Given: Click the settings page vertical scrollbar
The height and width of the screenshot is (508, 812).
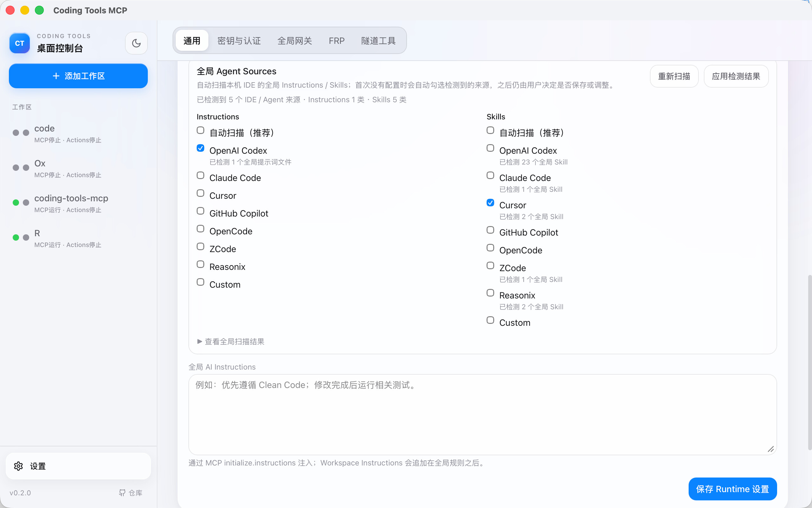Looking at the screenshot, I should [x=810, y=363].
